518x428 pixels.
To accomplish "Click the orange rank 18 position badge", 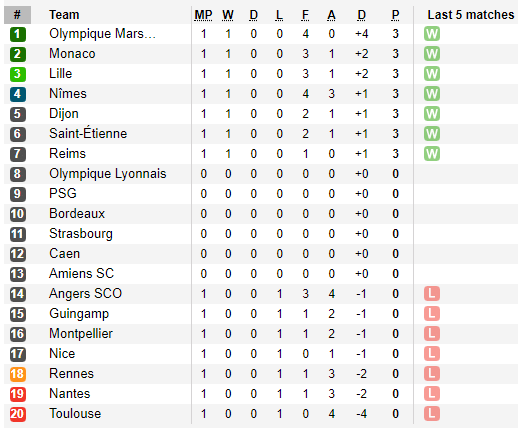I will coord(18,374).
